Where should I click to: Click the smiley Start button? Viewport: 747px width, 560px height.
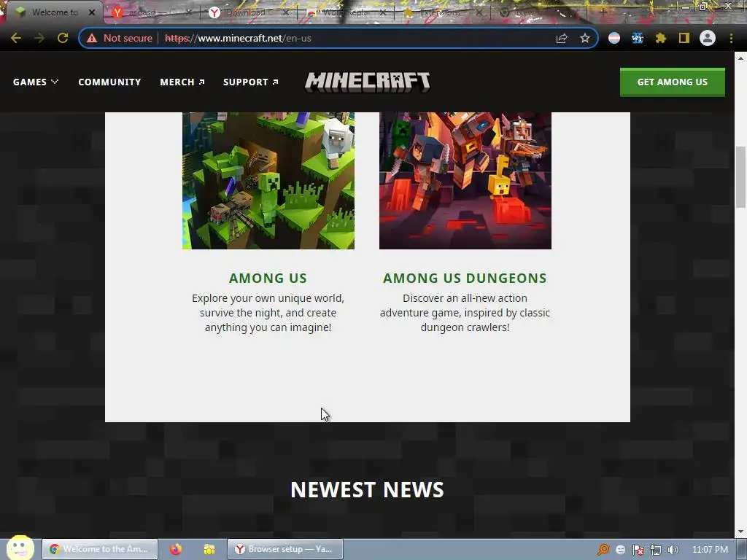point(20,548)
